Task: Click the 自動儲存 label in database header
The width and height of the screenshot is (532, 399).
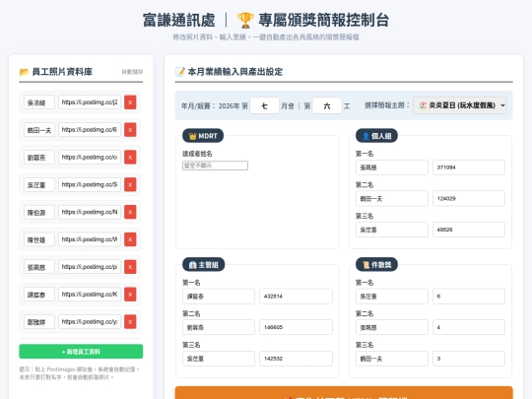Action: (x=132, y=72)
